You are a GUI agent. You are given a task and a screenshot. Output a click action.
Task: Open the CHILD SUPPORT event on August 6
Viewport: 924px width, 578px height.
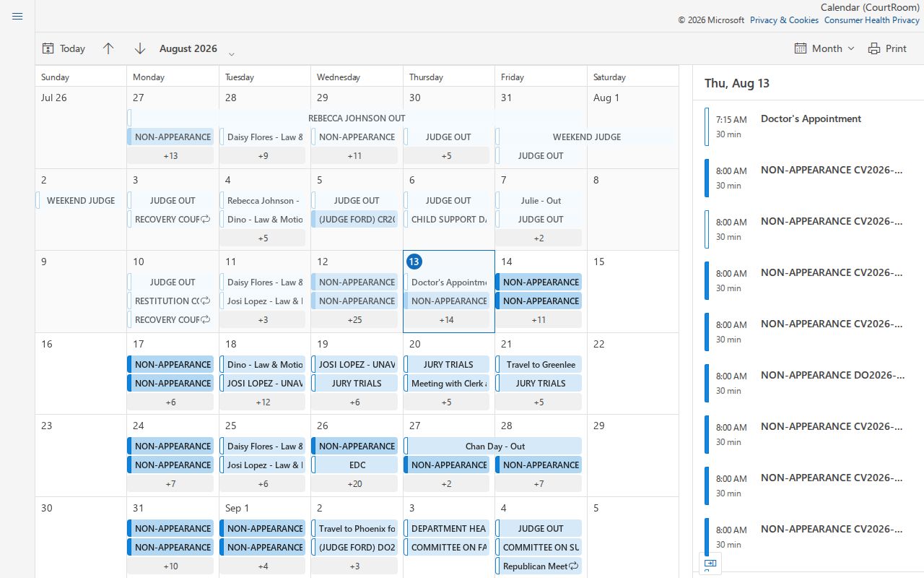click(447, 219)
